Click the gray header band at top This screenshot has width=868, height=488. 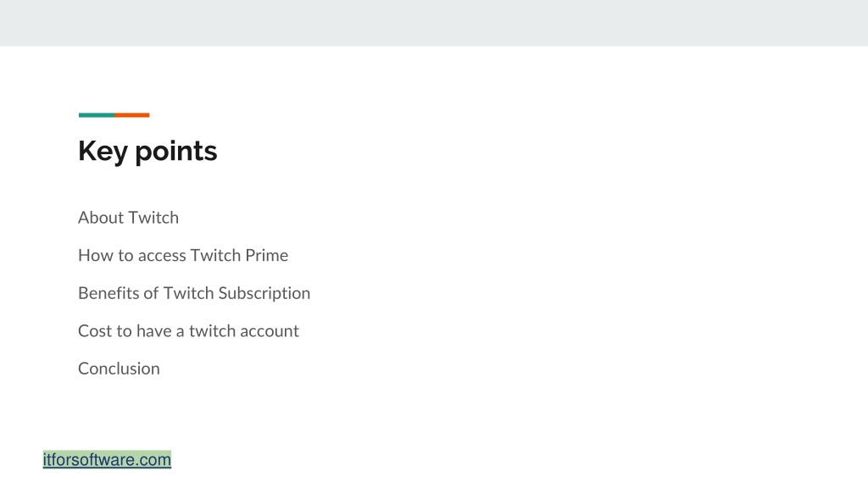[x=434, y=23]
